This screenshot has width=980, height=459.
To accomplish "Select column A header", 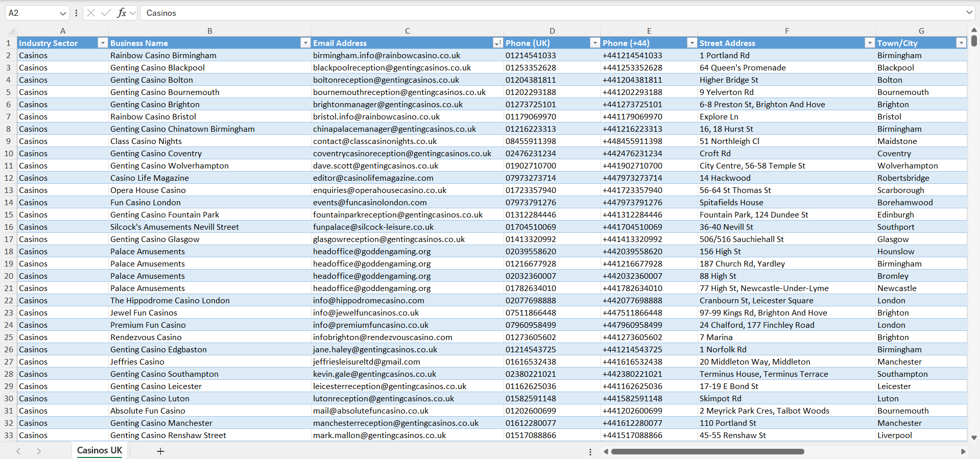I will tap(63, 31).
